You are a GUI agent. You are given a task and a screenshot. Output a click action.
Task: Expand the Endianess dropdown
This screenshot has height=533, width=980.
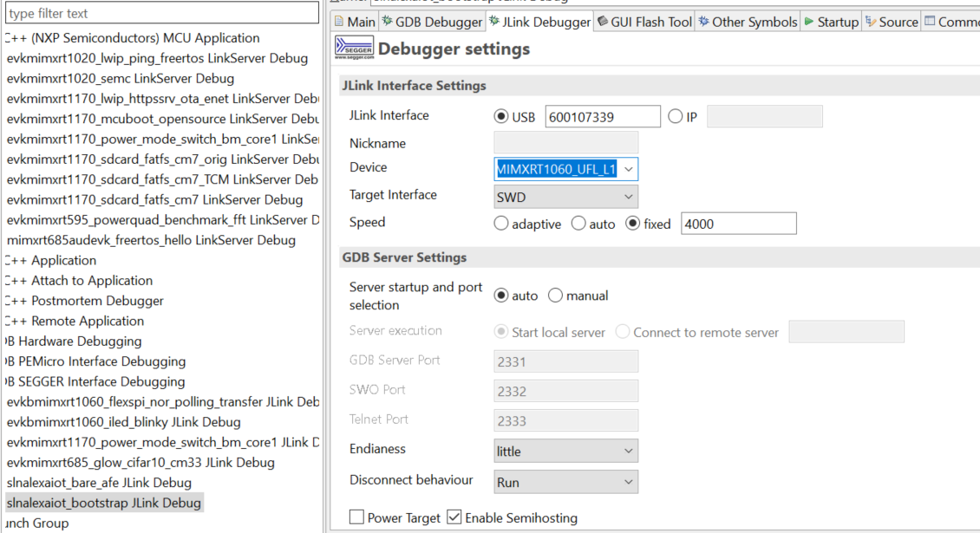tap(565, 451)
